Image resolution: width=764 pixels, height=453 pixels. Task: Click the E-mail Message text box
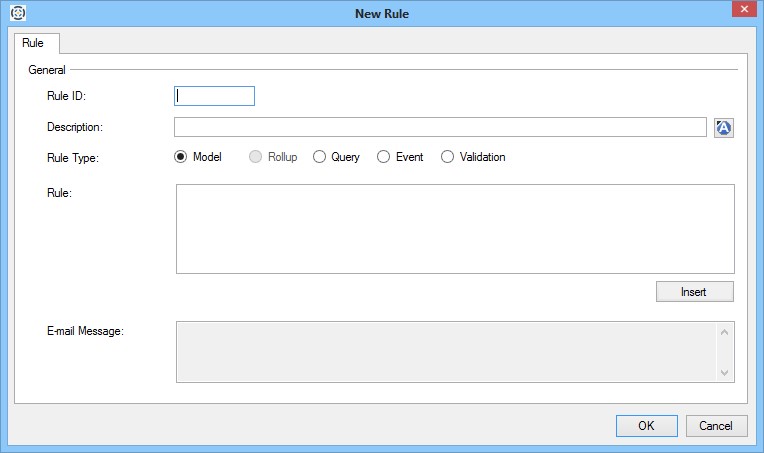pos(445,351)
